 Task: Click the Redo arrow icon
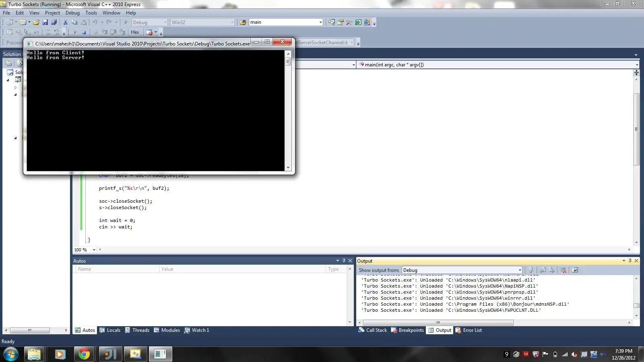click(x=109, y=23)
